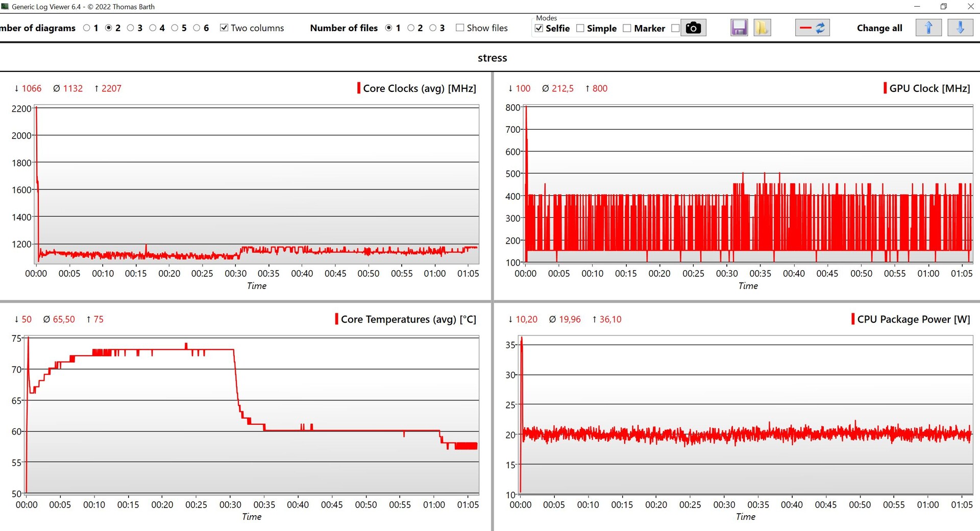Enable the Simple mode checkbox
This screenshot has width=980, height=531.
[580, 29]
